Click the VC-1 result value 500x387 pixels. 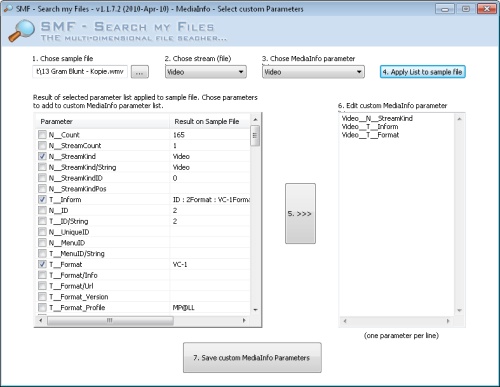pyautogui.click(x=180, y=264)
